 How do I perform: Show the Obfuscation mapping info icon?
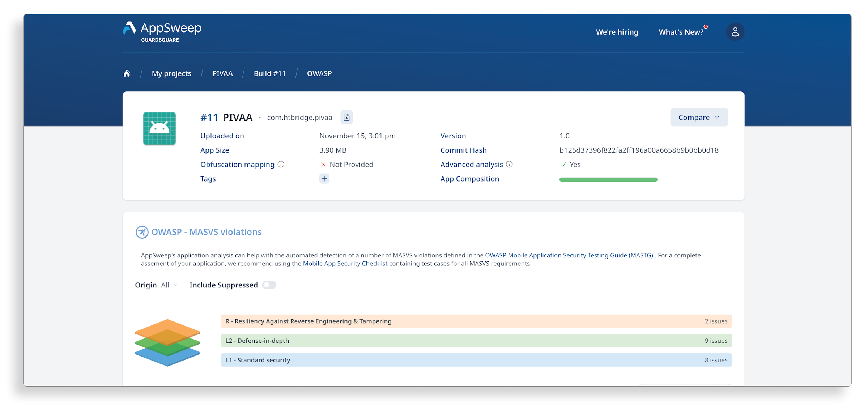click(281, 165)
